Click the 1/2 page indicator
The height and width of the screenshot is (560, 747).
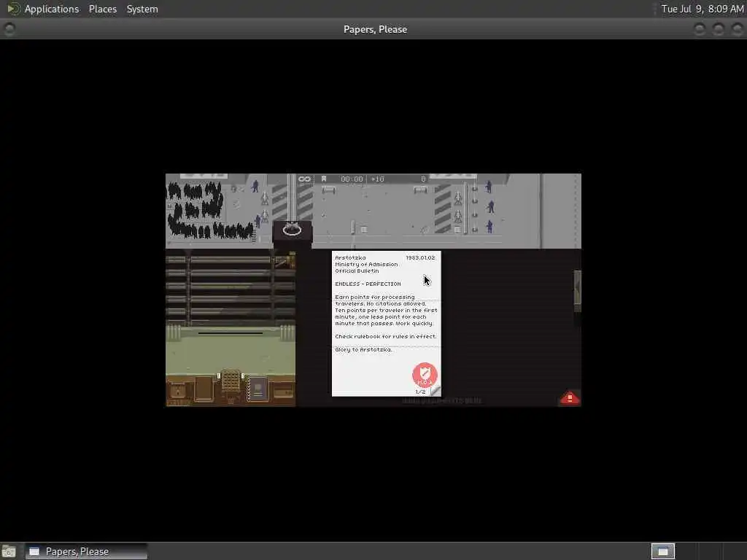pyautogui.click(x=420, y=392)
